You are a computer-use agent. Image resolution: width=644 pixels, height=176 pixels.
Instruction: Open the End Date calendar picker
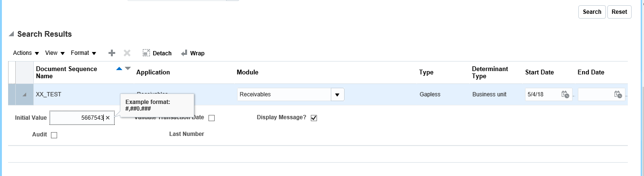coord(618,94)
